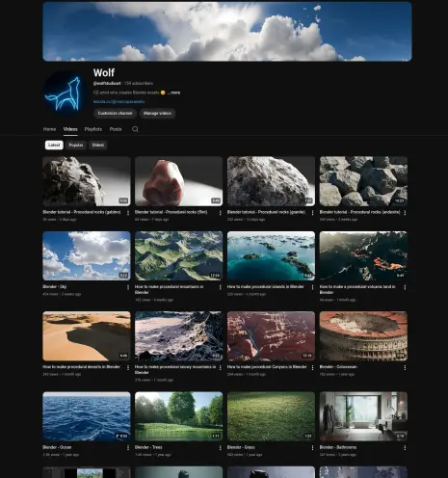
Task: Click the channel banner sky image
Action: click(x=227, y=32)
